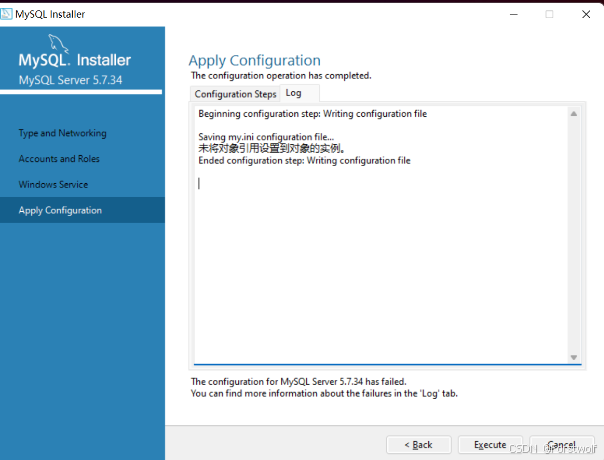This screenshot has width=604, height=460.
Task: Click the MySQL dolphin logo
Action: pyautogui.click(x=58, y=44)
